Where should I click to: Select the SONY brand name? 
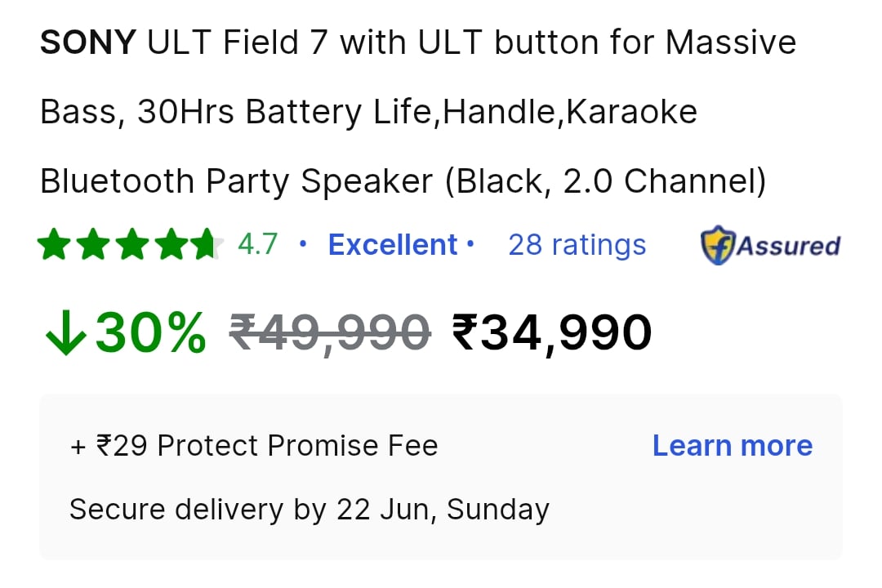pos(87,42)
